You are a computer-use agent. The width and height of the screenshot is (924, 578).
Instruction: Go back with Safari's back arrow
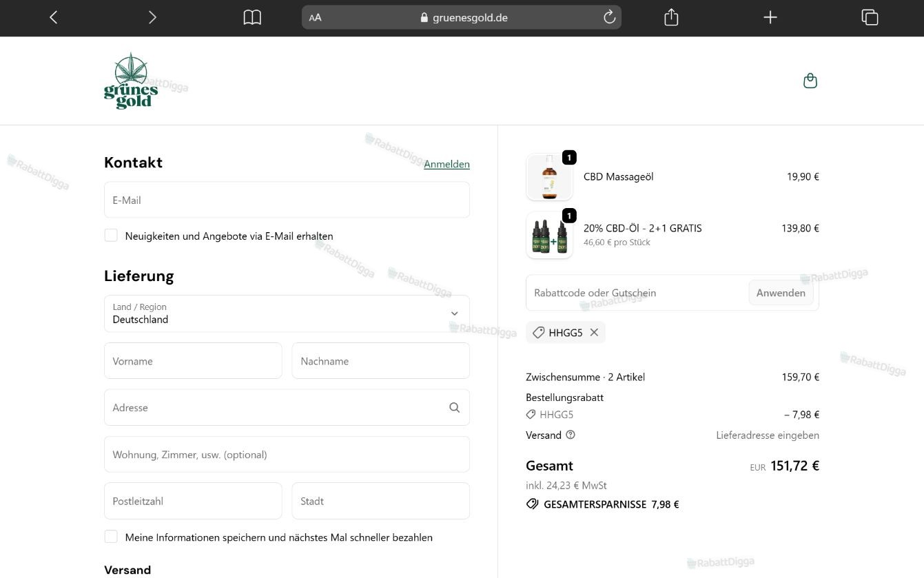pyautogui.click(x=53, y=17)
